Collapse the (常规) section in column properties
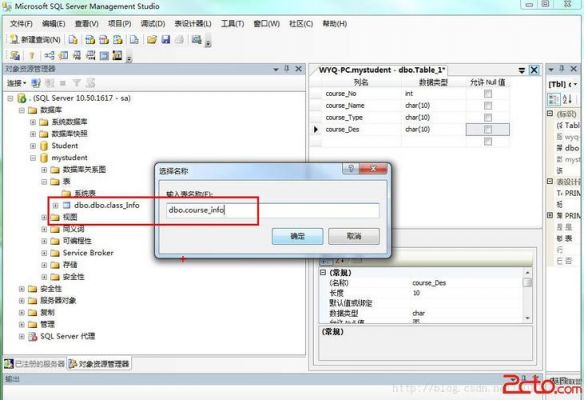 click(x=323, y=273)
